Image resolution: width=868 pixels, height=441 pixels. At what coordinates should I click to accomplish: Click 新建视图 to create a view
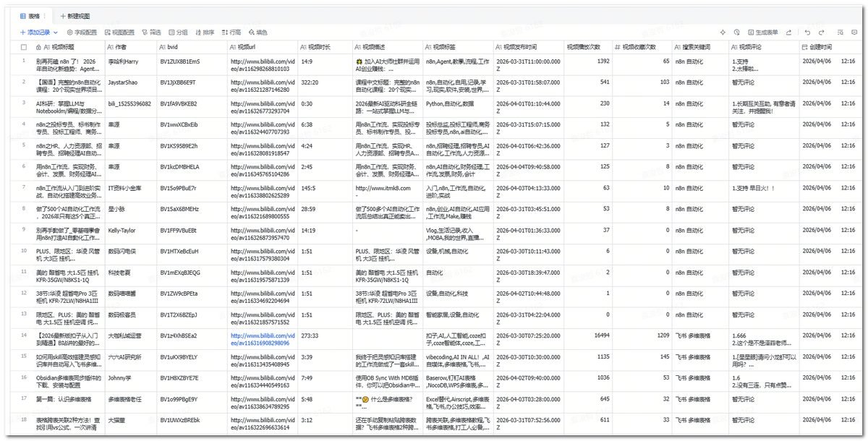tap(75, 15)
